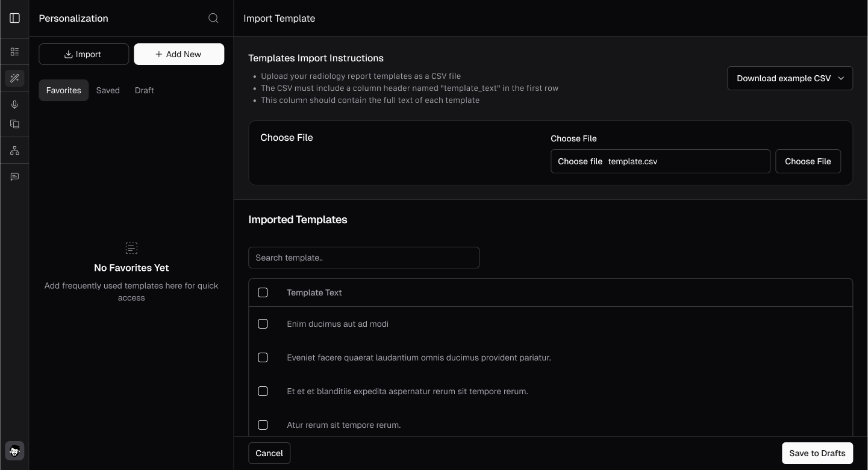Click the Cancel button
The width and height of the screenshot is (868, 470).
tap(269, 453)
